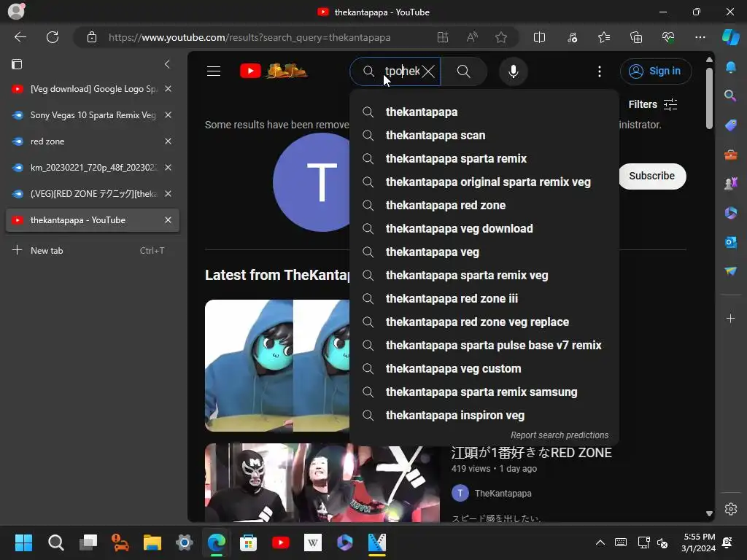Close the 'red zone' tab
Screen dimensions: 747x560
point(168,141)
